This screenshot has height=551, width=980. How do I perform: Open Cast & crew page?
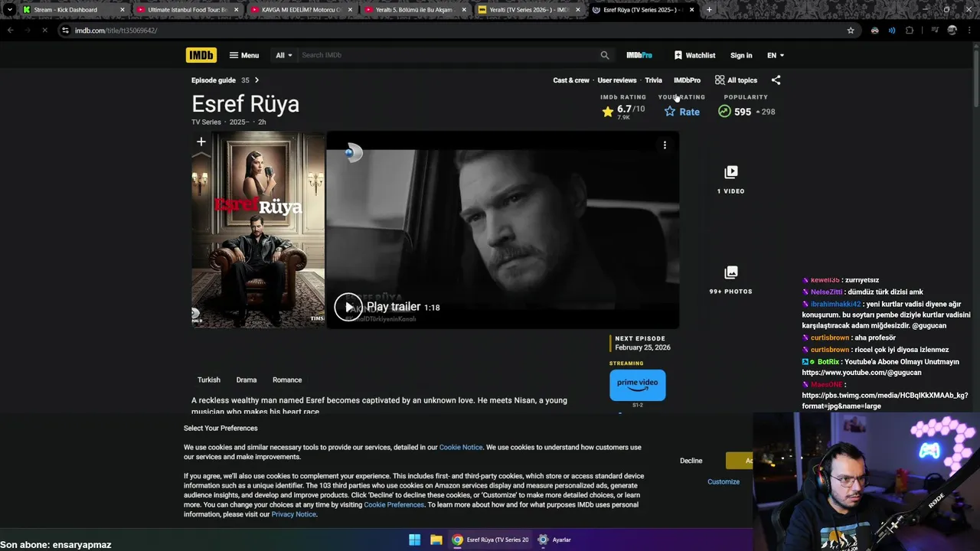coord(571,80)
